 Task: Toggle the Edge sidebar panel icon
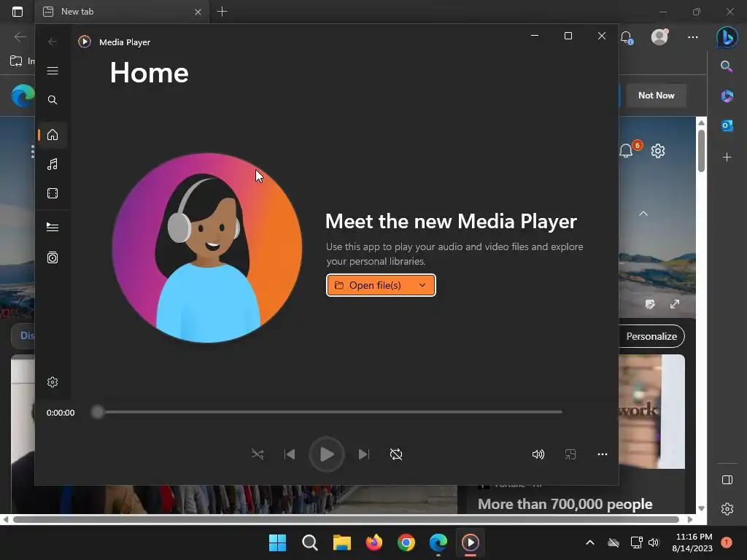[x=727, y=480]
